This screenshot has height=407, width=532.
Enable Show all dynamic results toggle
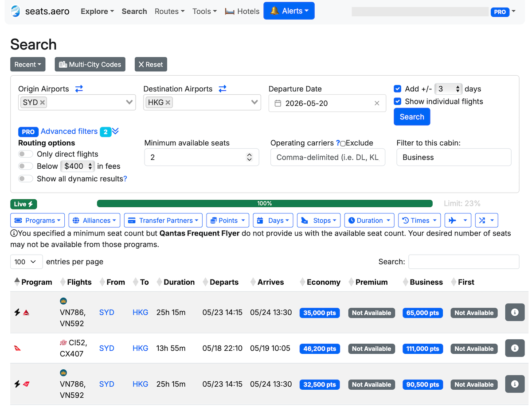tap(26, 179)
